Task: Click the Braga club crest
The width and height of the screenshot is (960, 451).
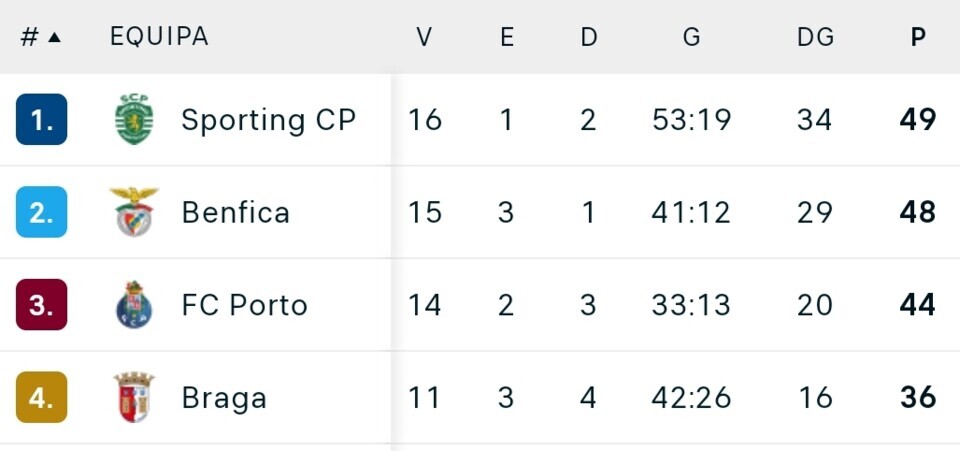Action: coord(134,398)
